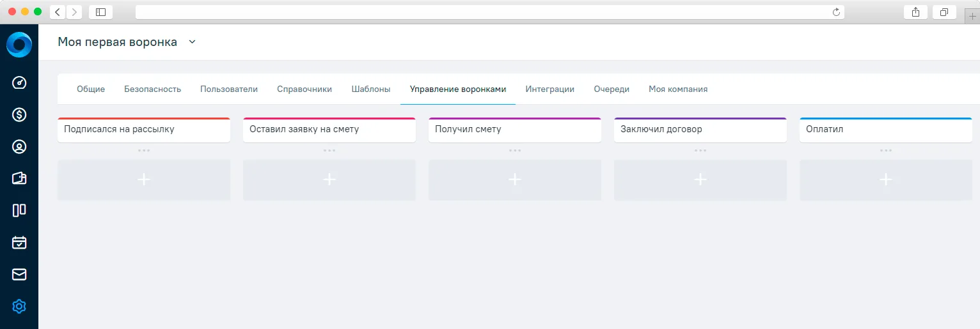980x329 pixels.
Task: Open the calendar tasks icon in sidebar
Action: point(19,243)
